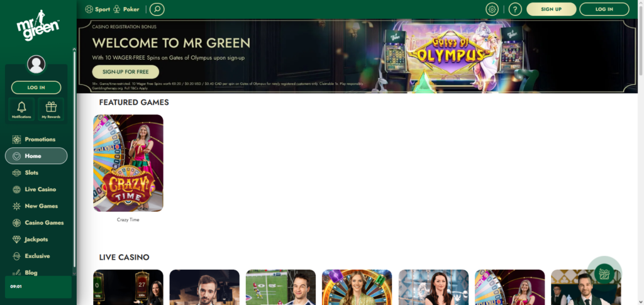Click the FEATURED GAMES heading
This screenshot has height=305, width=644.
tap(134, 103)
